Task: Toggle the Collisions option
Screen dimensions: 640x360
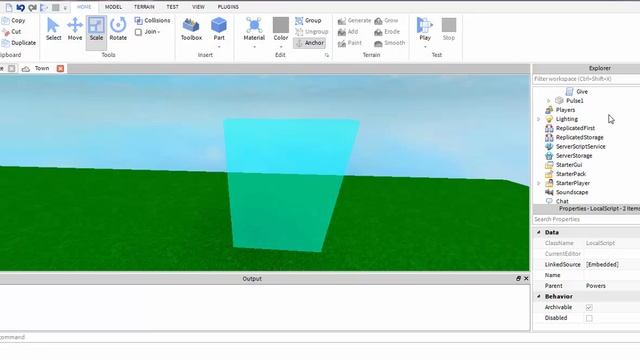Action: tap(152, 20)
